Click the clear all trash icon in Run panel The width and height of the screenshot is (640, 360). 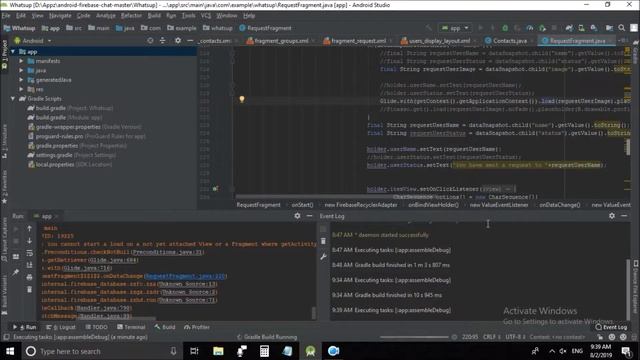29,289
